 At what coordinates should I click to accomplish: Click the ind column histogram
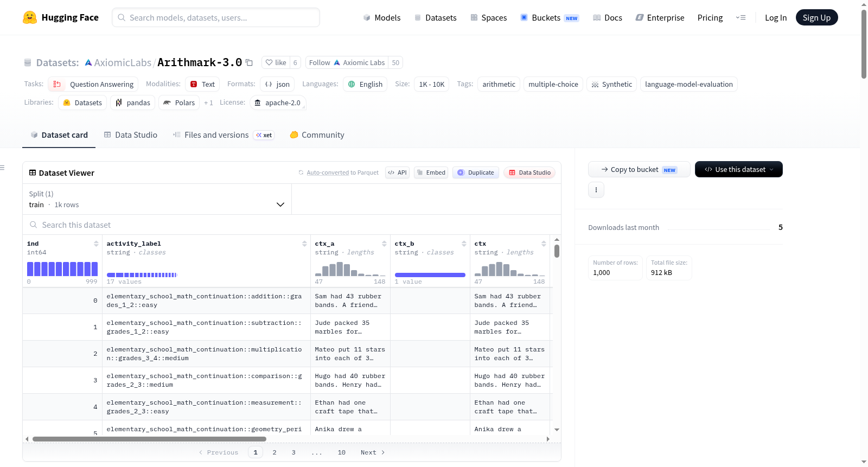(x=62, y=269)
